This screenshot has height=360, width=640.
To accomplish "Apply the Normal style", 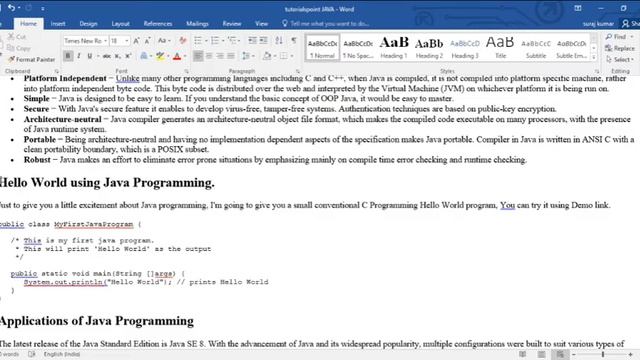I will 322,47.
